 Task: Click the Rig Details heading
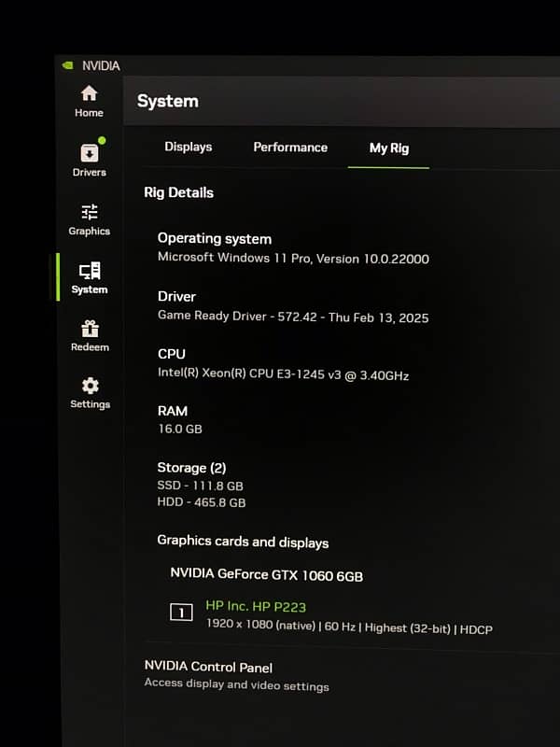click(179, 193)
